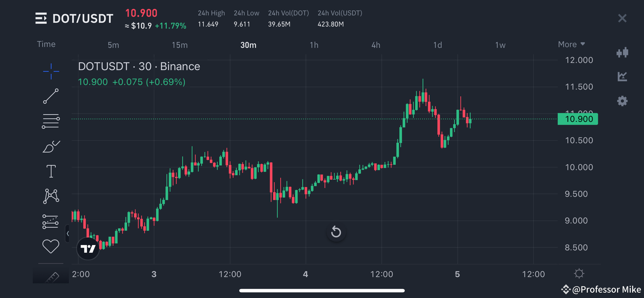This screenshot has width=644, height=298.
Task: Open the favorite drawings heart panel
Action: [x=51, y=246]
